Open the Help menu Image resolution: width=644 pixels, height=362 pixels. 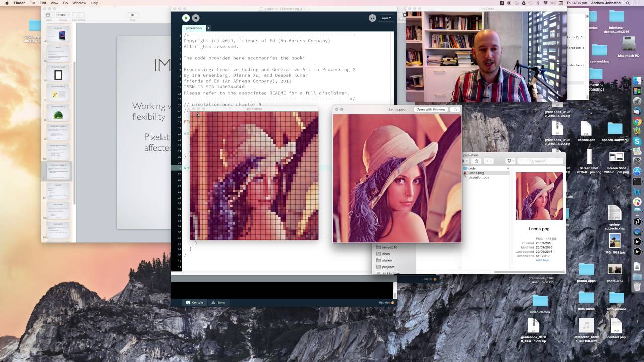point(94,3)
